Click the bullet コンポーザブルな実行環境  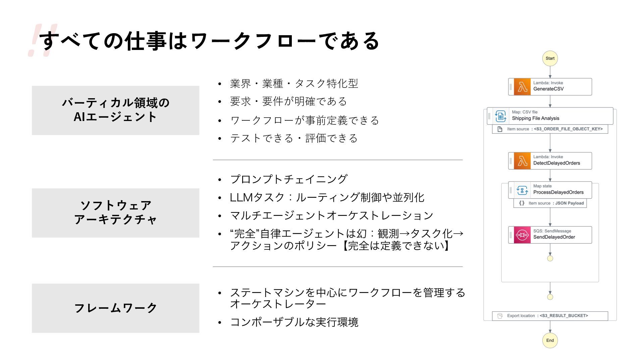tap(294, 322)
